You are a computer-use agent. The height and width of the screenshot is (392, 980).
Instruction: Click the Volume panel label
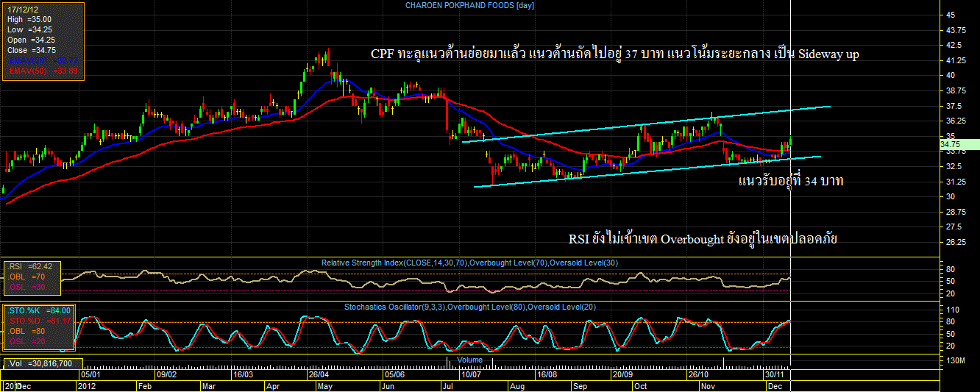click(469, 360)
